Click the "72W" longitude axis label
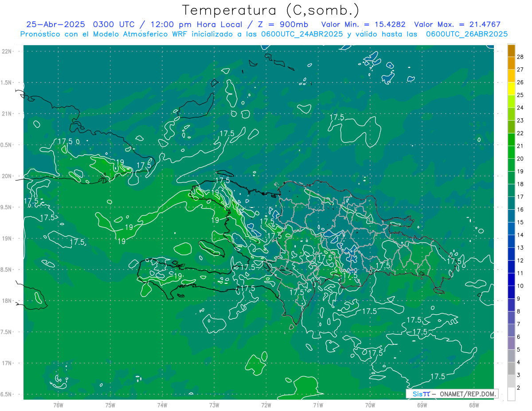Viewport: 532px width, 411px height. click(x=266, y=405)
